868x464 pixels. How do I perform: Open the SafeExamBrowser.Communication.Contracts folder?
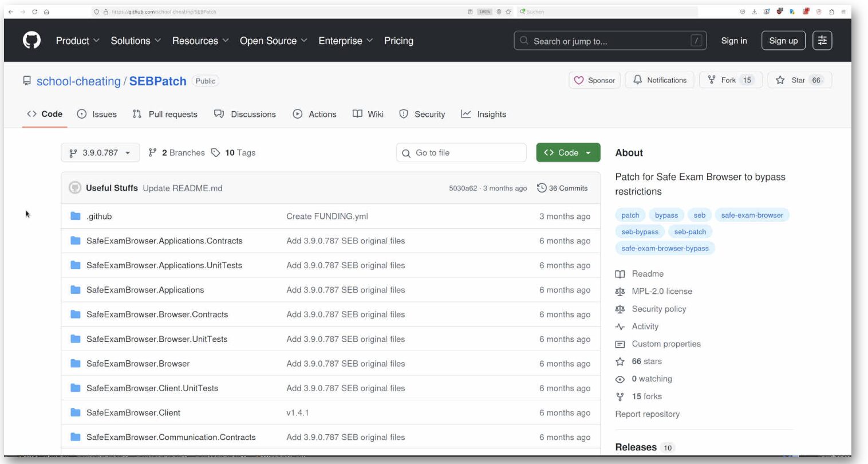[171, 437]
